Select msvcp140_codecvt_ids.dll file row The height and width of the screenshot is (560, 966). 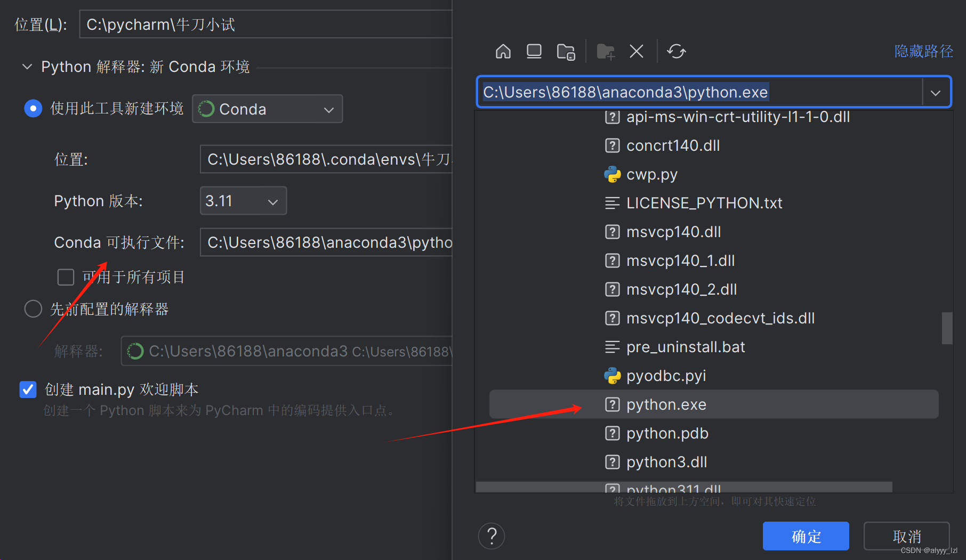(x=714, y=318)
